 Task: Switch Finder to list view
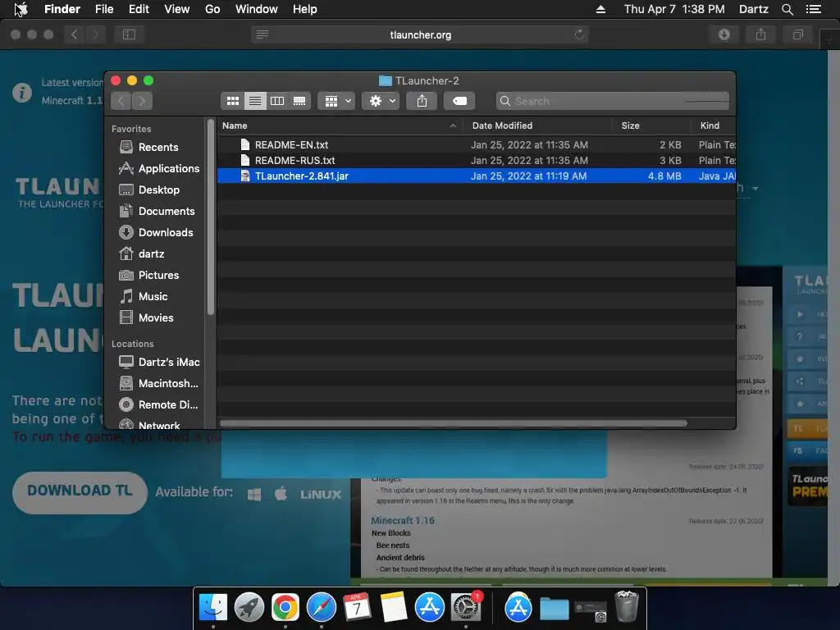point(255,101)
